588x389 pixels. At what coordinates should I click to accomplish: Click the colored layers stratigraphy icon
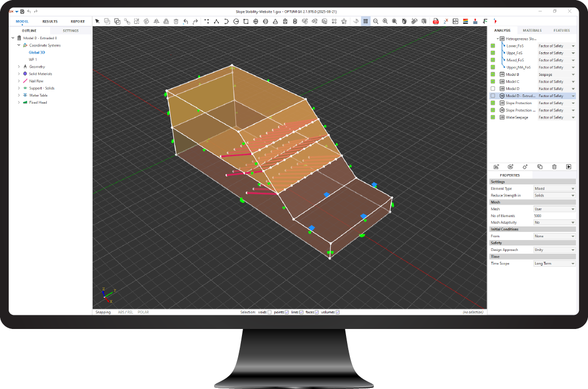point(465,21)
